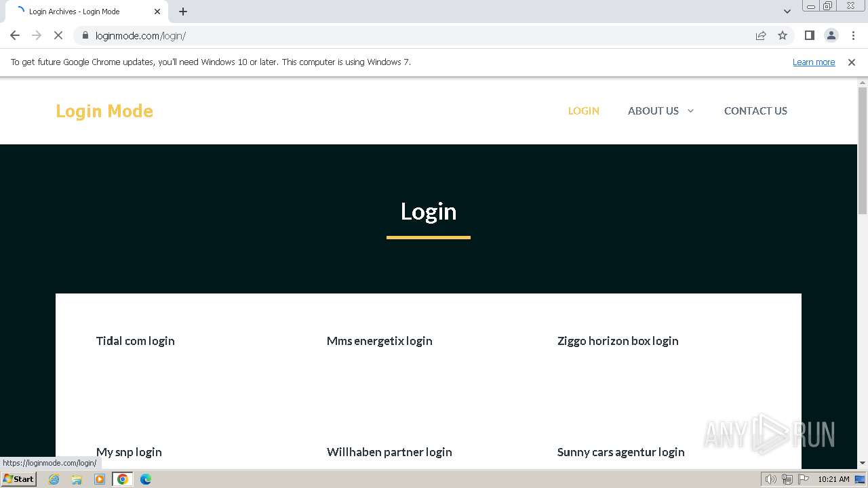
Task: Open the Learn more link
Action: [x=814, y=62]
